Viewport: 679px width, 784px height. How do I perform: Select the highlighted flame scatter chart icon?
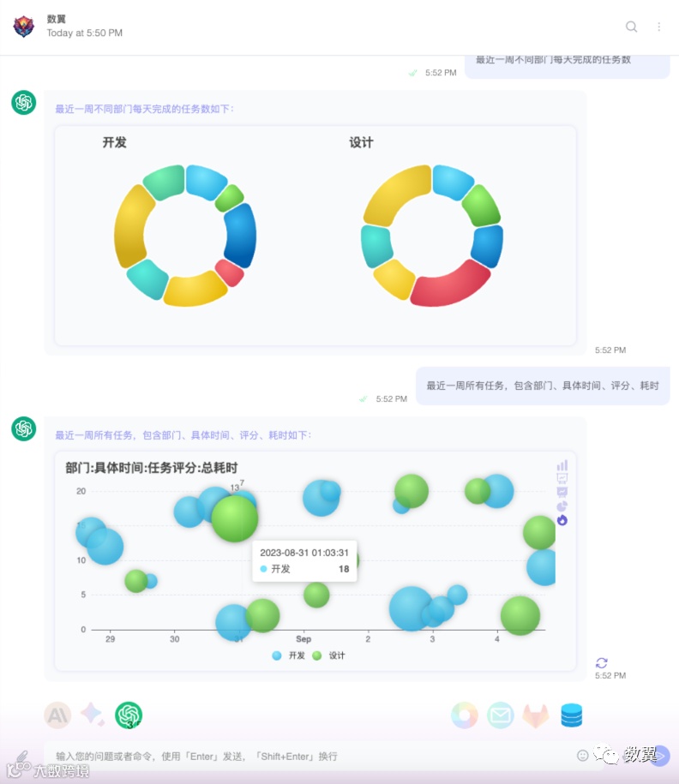[562, 520]
